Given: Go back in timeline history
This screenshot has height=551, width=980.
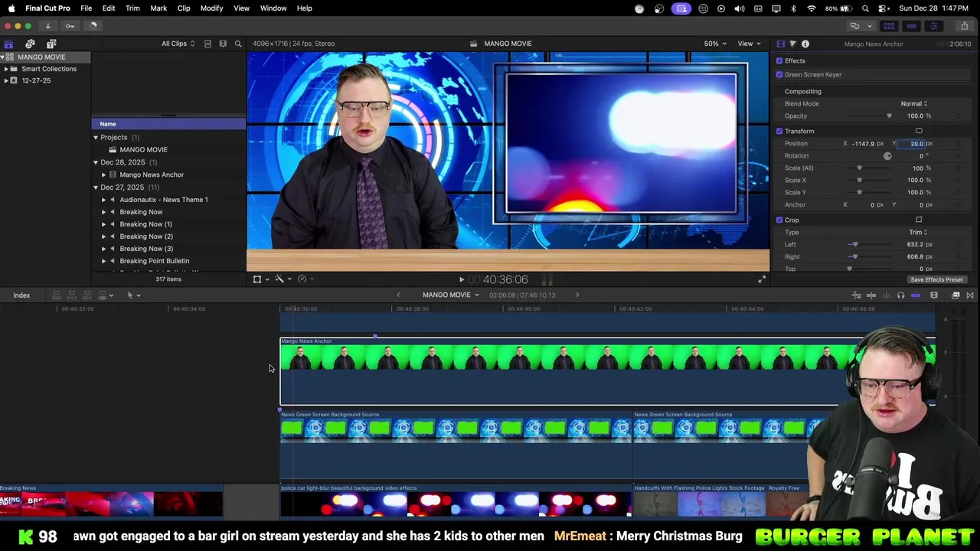Looking at the screenshot, I should pos(398,295).
